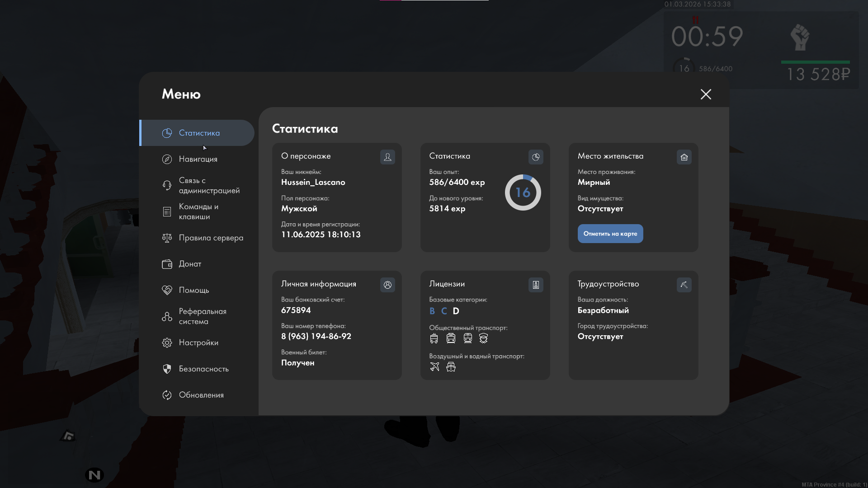Open Правила сервера menu item

coord(211,238)
